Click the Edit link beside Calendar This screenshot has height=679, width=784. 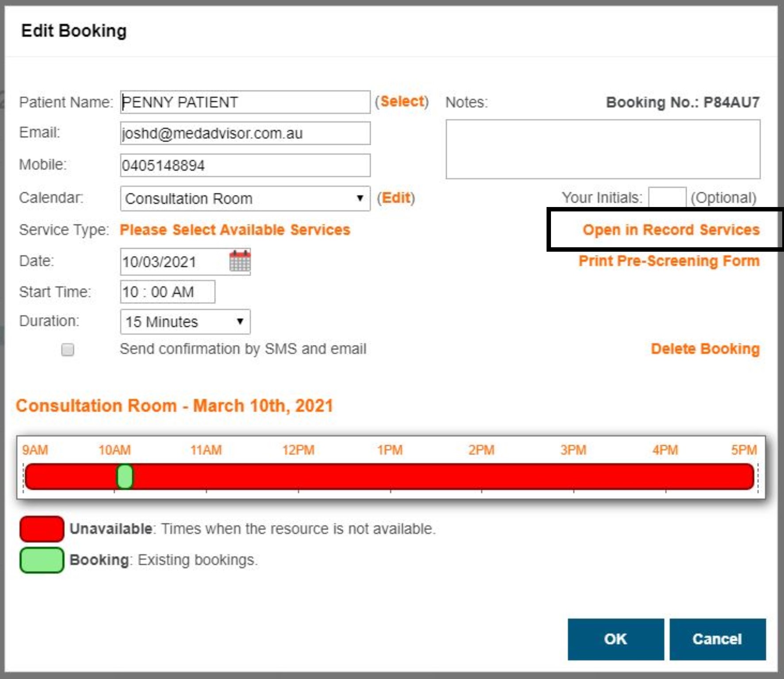[x=396, y=197]
